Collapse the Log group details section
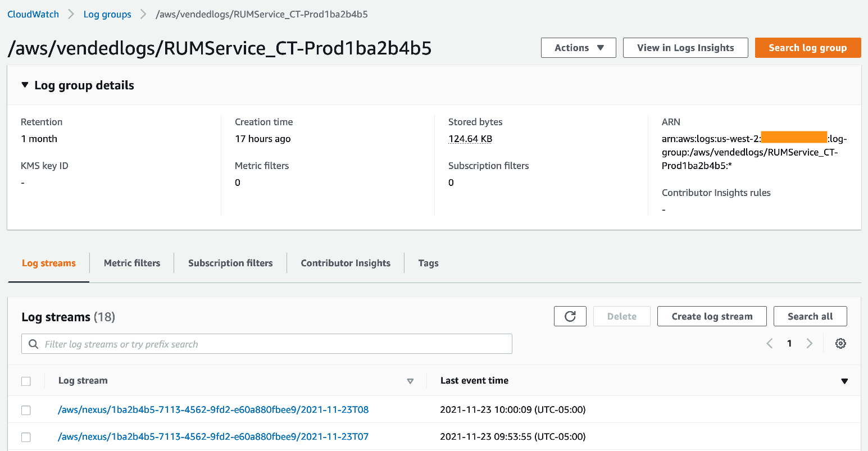Image resolution: width=868 pixels, height=451 pixels. click(25, 85)
